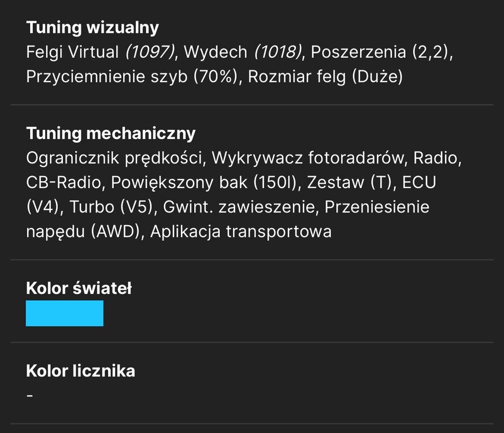504x433 pixels.
Task: Select the Tuning mechaniczny heading
Action: (111, 133)
